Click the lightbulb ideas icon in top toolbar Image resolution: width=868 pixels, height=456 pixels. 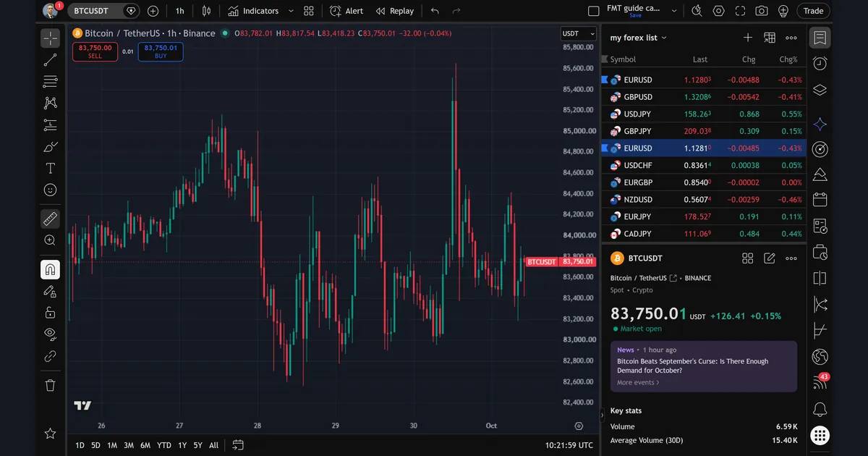783,11
